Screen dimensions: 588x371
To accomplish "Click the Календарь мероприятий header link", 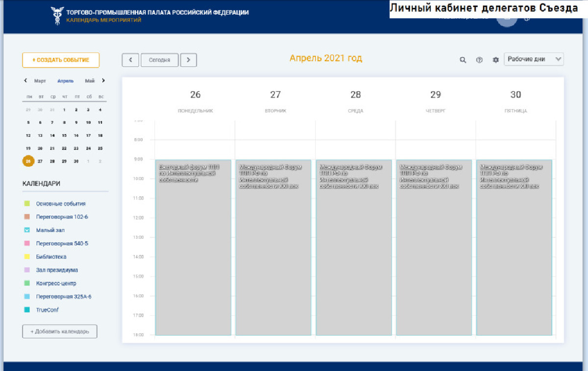I will [x=103, y=20].
